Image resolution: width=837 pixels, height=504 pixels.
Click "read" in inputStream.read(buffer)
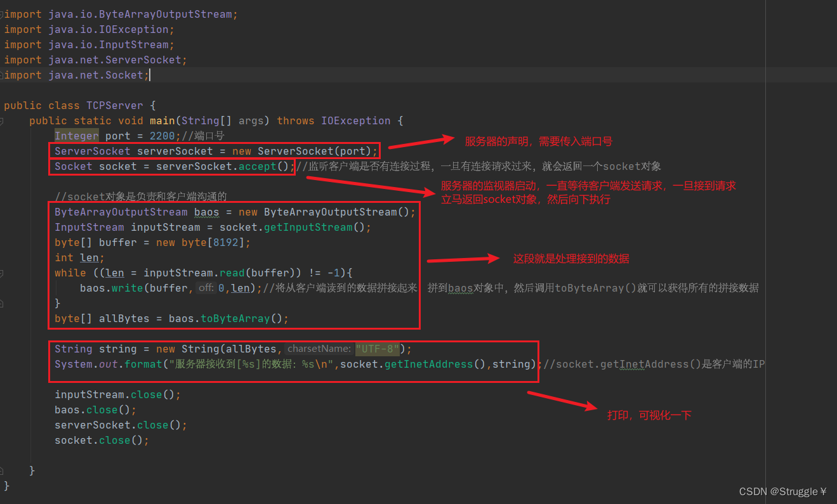coord(232,273)
